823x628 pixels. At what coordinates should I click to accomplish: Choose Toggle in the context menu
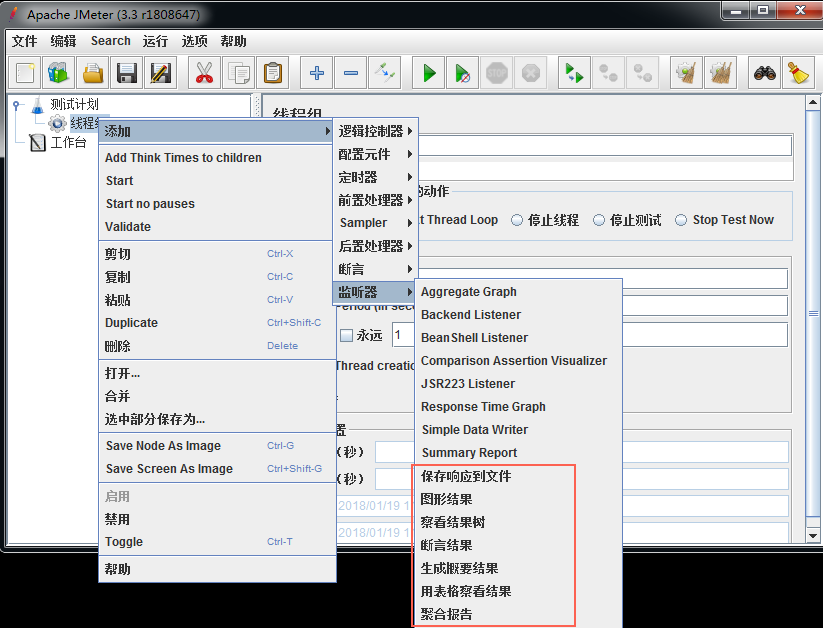coord(217,542)
